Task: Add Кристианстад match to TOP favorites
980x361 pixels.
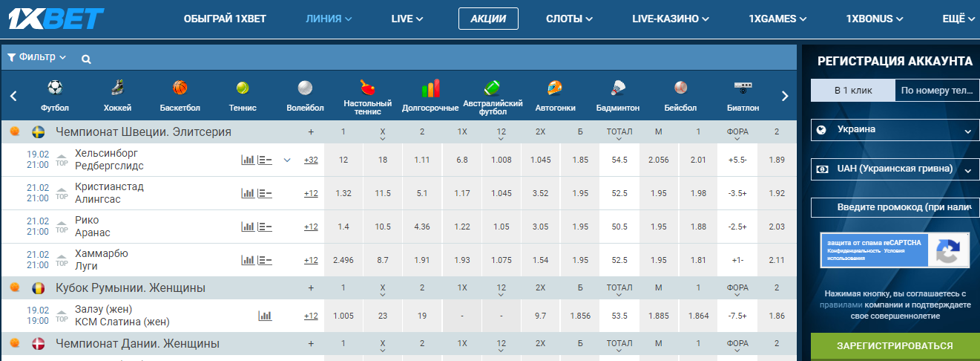Action: pos(62,193)
